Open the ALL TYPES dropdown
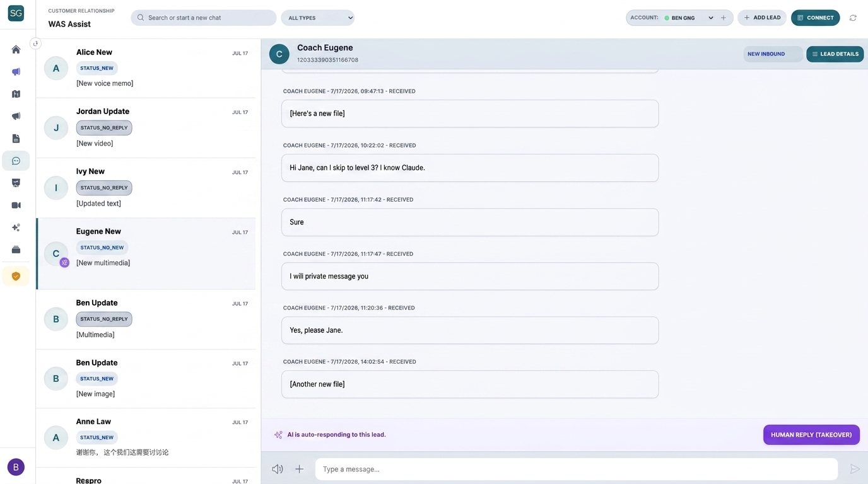 pyautogui.click(x=317, y=18)
